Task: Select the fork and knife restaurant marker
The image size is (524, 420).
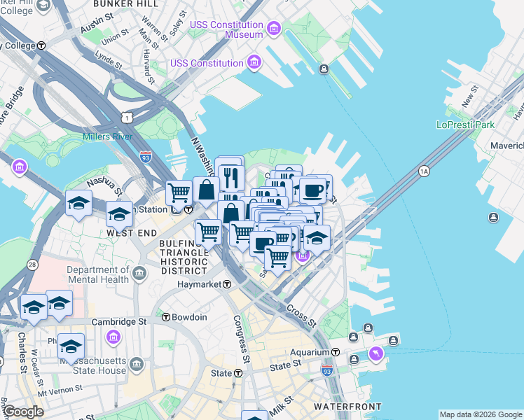Action: 231,178
